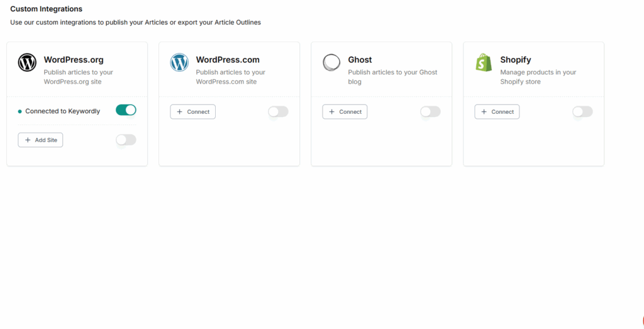Click the Connected to Keywordly label
The height and width of the screenshot is (329, 644).
coord(62,111)
